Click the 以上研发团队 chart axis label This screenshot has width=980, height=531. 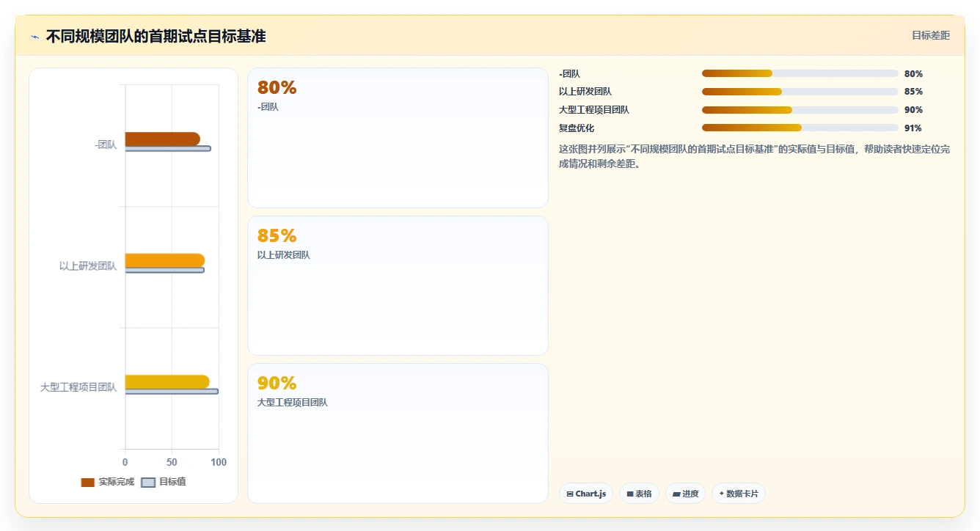(x=88, y=265)
